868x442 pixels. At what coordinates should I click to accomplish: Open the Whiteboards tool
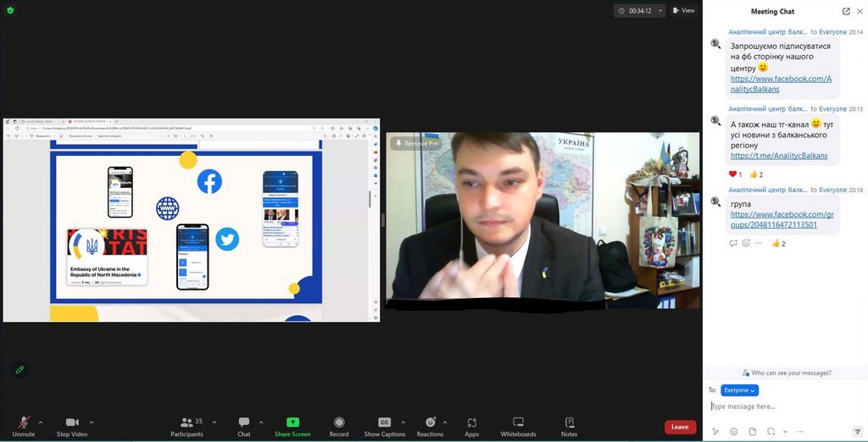518,423
